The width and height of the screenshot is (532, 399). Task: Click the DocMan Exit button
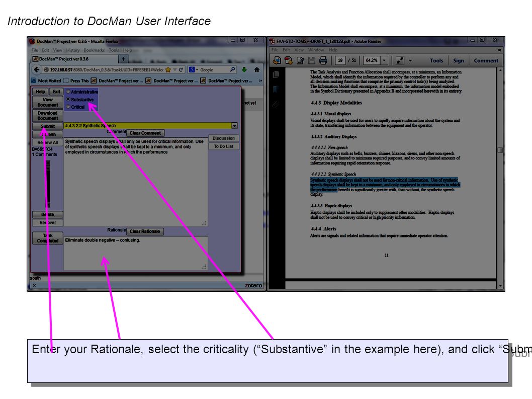point(56,92)
